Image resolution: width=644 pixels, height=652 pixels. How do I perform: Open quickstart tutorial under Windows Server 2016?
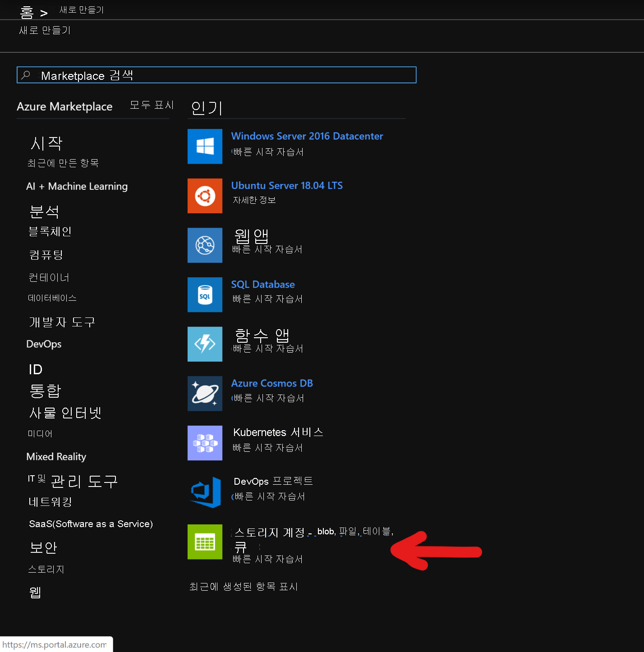click(x=268, y=152)
